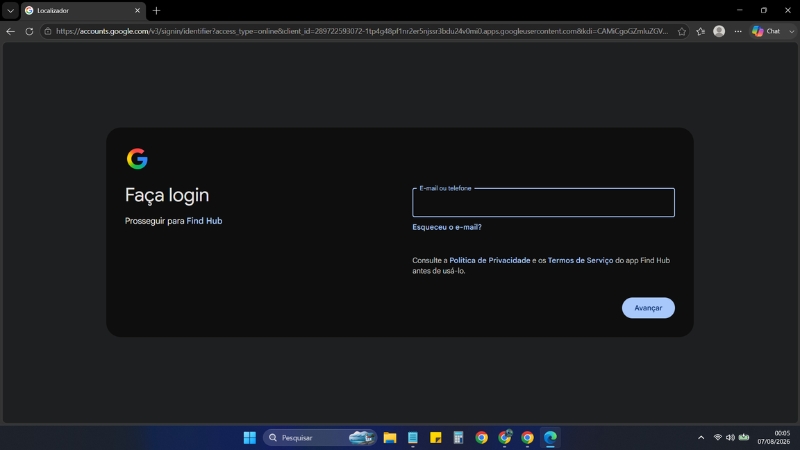Image resolution: width=800 pixels, height=450 pixels.
Task: Open the Política de Privacidade link
Action: click(490, 260)
